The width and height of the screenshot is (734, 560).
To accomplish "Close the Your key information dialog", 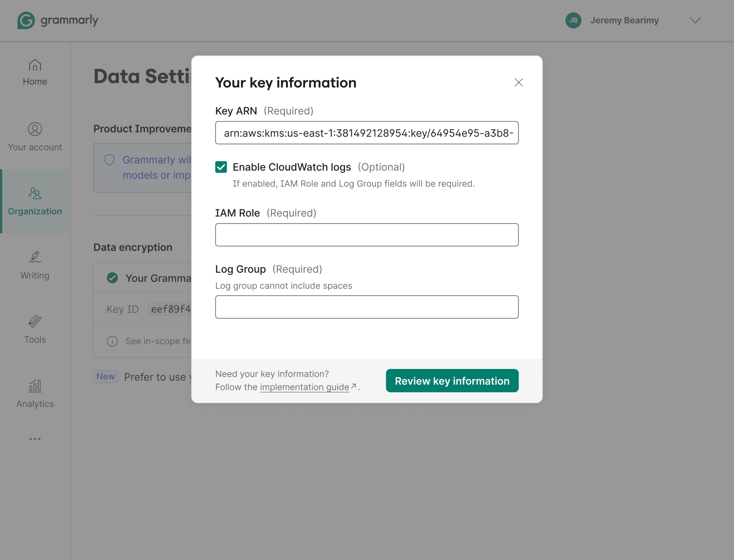I will point(519,83).
